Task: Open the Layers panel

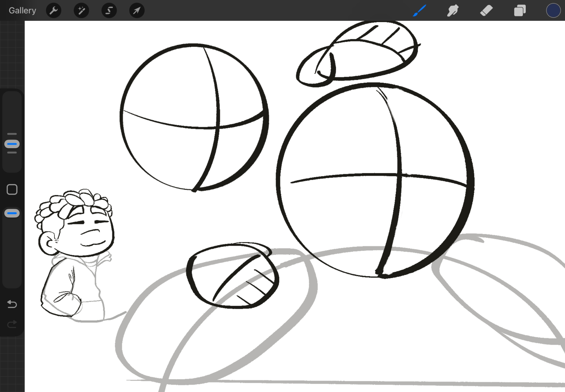Action: click(x=520, y=11)
